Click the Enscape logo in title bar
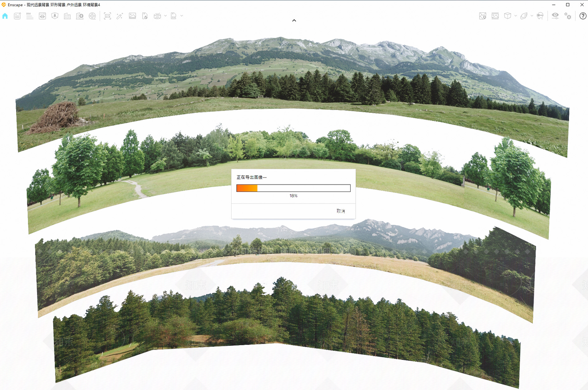Screen dimensions: 588x390 pyautogui.click(x=4, y=5)
